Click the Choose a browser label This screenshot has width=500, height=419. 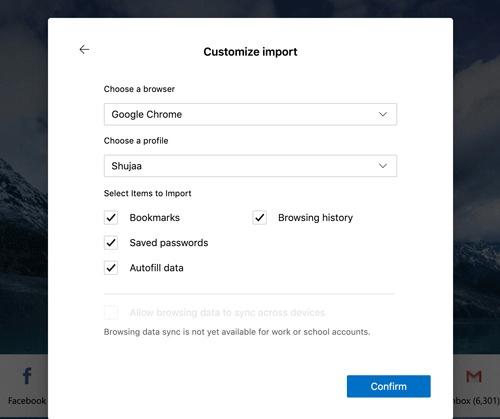(139, 89)
